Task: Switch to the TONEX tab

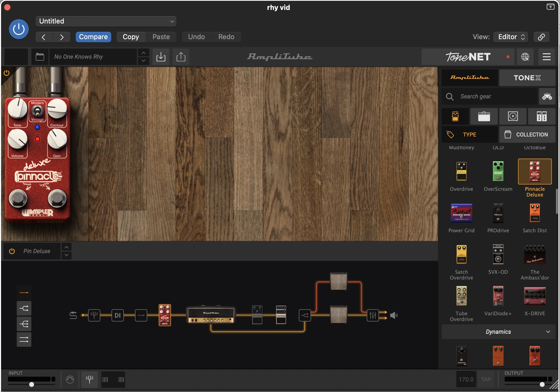Action: pyautogui.click(x=527, y=78)
